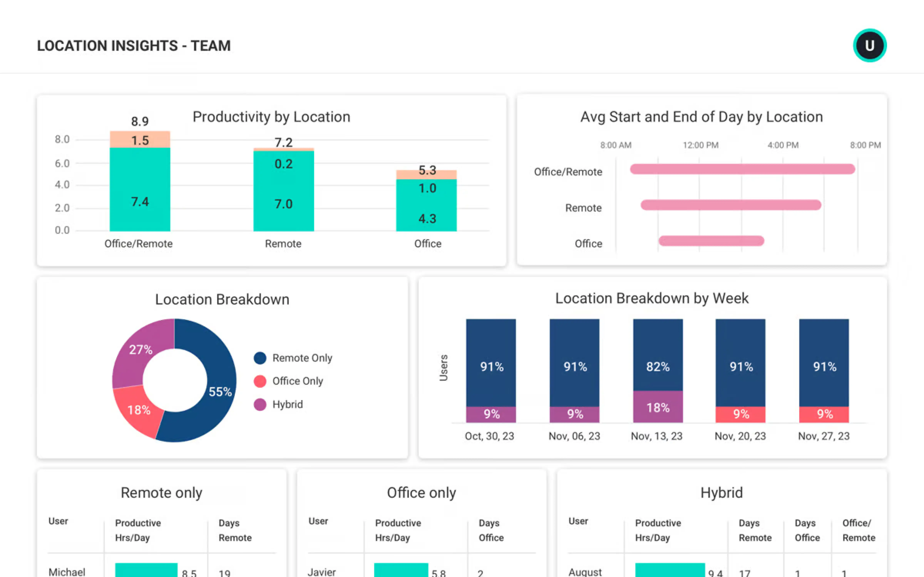Sort Hybrid table by Office/Remote column
Screen dimensions: 924x577
point(859,530)
